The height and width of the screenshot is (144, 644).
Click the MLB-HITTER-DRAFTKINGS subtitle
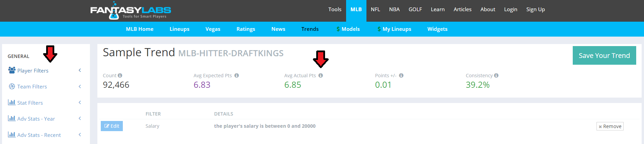[231, 53]
